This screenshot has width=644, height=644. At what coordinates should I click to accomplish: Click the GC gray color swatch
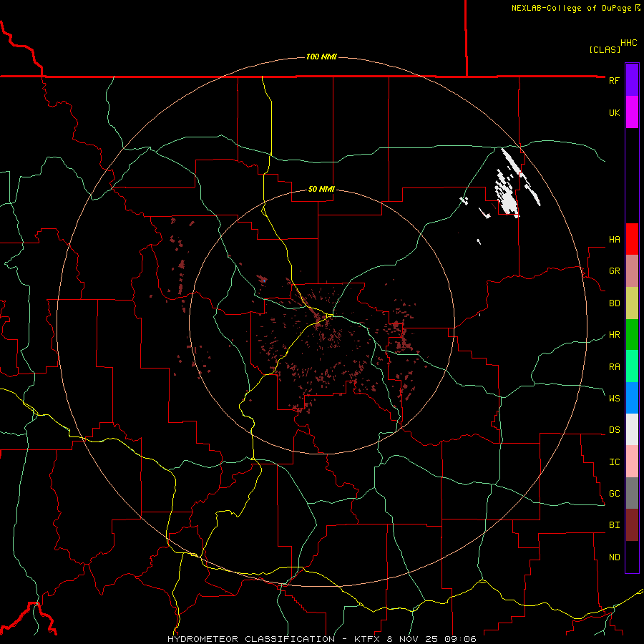point(632,493)
